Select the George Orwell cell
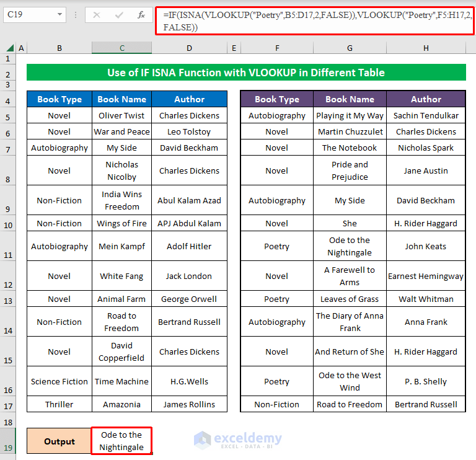Image resolution: width=476 pixels, height=460 pixels. click(x=189, y=299)
